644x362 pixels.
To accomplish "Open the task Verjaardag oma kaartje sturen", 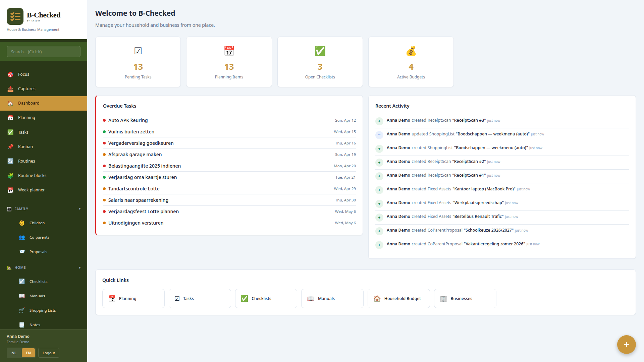I will pos(229,177).
